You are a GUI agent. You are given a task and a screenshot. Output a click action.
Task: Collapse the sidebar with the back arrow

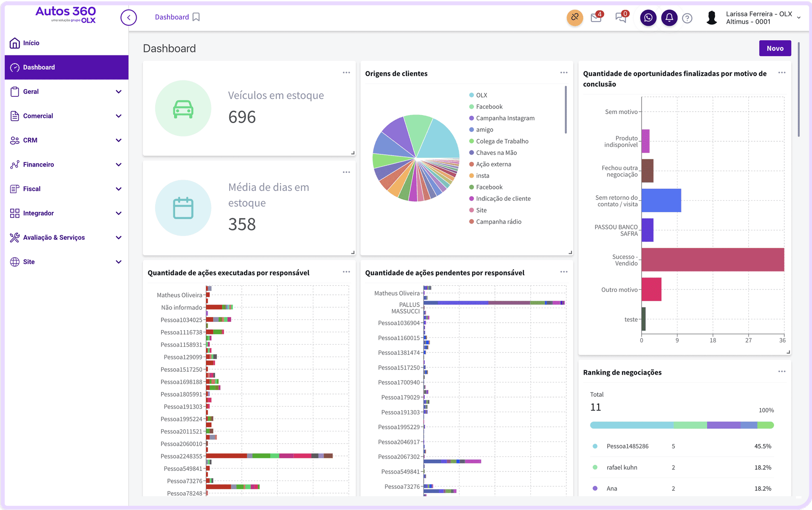[x=129, y=17]
